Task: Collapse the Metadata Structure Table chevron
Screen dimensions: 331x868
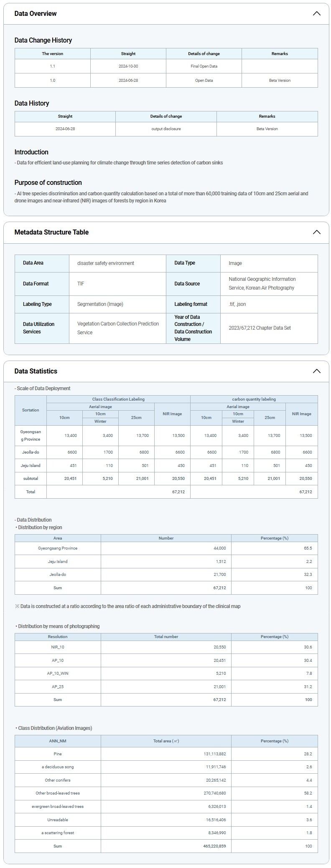Action: coord(316,232)
